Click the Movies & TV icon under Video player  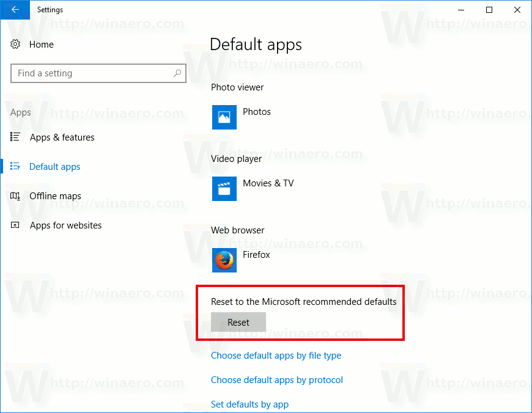click(224, 189)
